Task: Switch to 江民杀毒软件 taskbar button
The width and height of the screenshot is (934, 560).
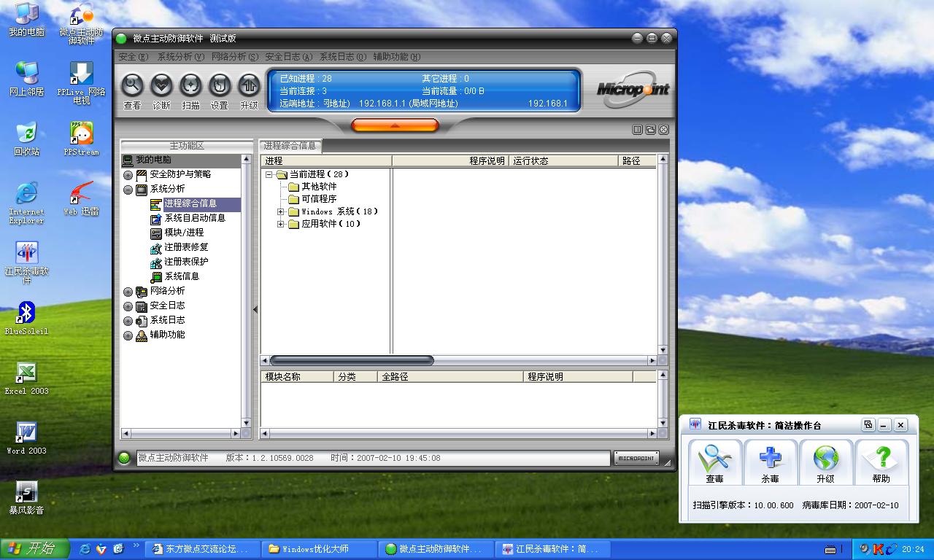Action: click(x=553, y=549)
